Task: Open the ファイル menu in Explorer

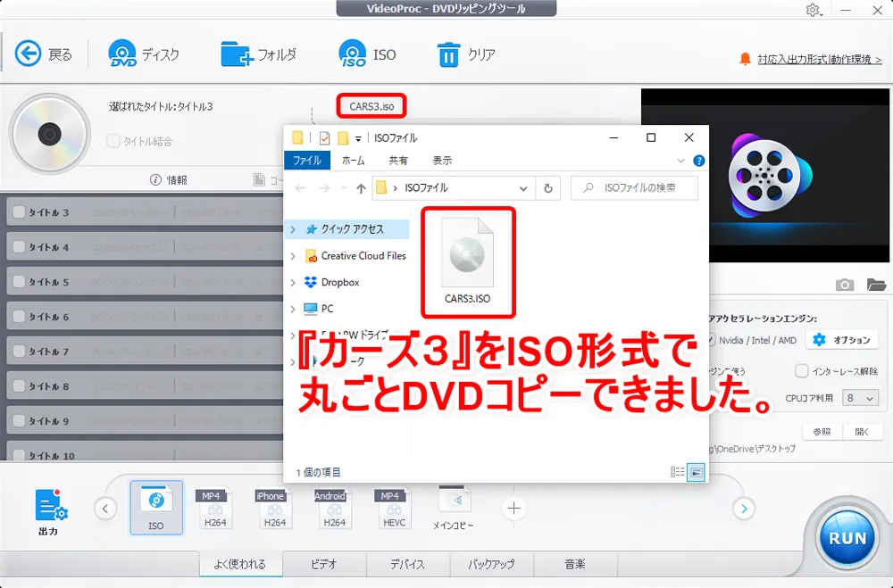Action: click(307, 161)
